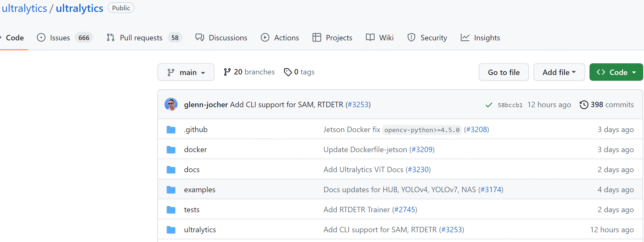Click glenn-jocher's avatar thumbnail

171,104
